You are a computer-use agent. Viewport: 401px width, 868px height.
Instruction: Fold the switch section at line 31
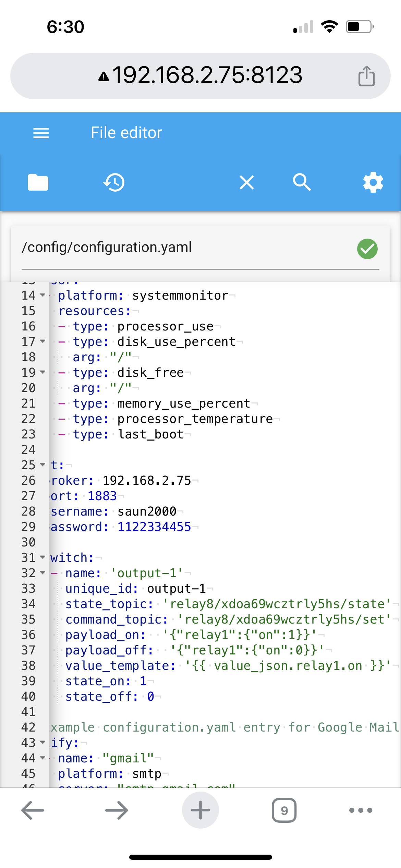pyautogui.click(x=43, y=557)
